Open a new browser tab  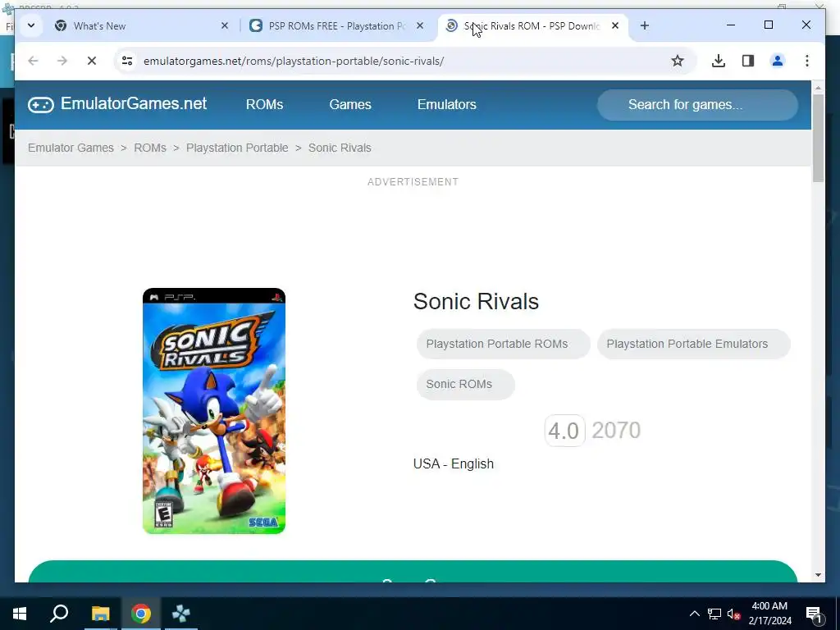[645, 25]
